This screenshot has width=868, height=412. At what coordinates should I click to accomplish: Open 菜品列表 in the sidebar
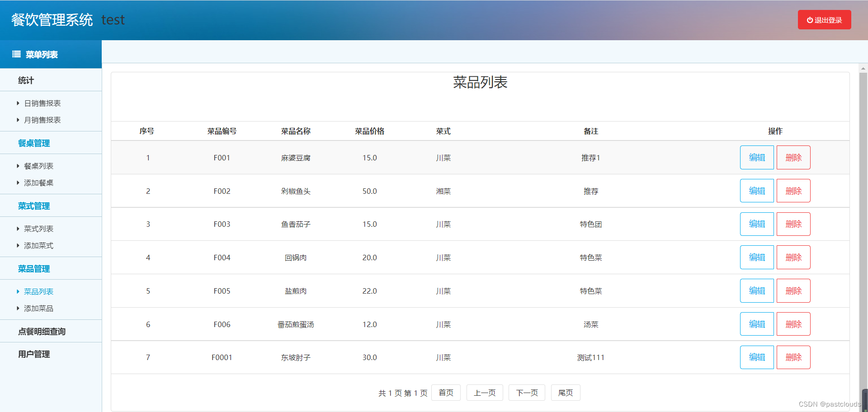click(39, 292)
